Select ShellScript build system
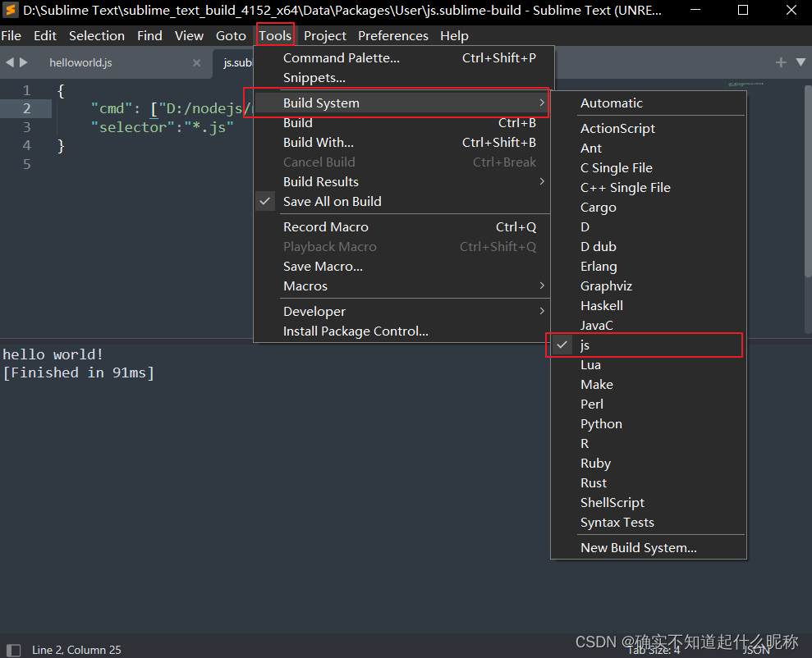The height and width of the screenshot is (658, 812). [x=649, y=502]
